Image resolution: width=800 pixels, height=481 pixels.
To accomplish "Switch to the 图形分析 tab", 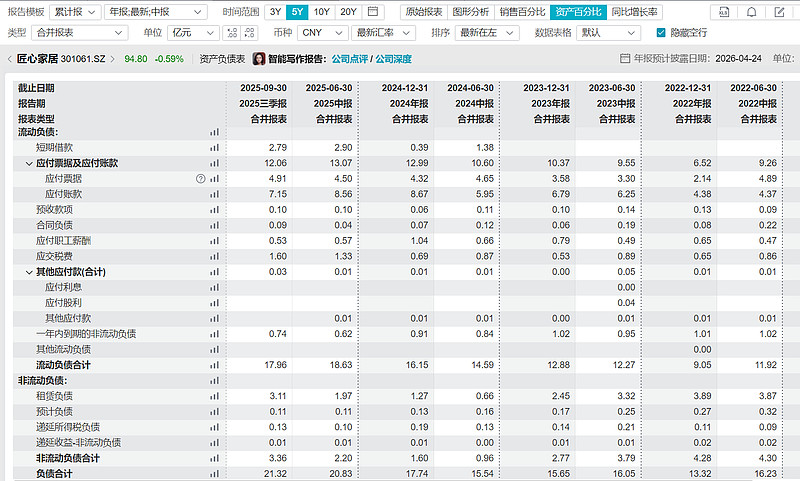I will 472,12.
